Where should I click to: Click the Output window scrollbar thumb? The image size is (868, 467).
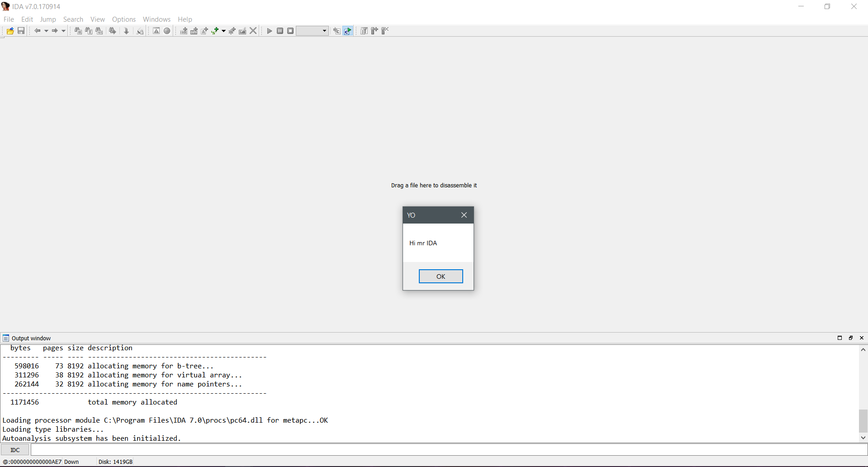863,421
